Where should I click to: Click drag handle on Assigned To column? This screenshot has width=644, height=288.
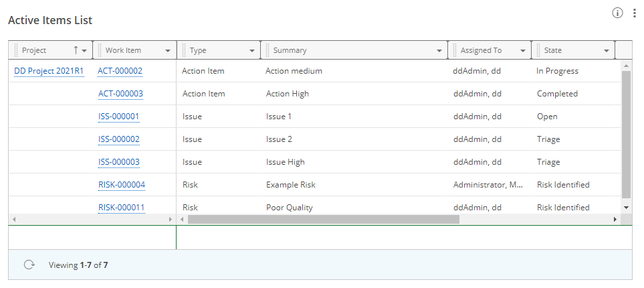[455, 50]
